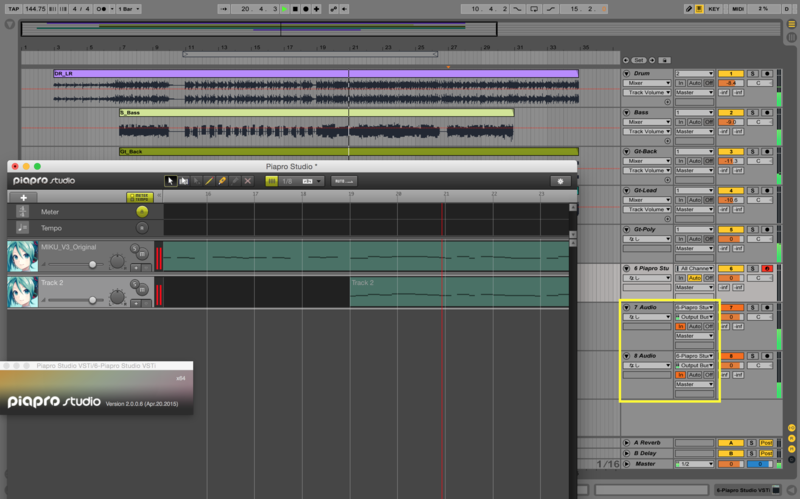Open the 1 Bar quantization dropdown
Screen dimensions: 800x499
coord(129,9)
